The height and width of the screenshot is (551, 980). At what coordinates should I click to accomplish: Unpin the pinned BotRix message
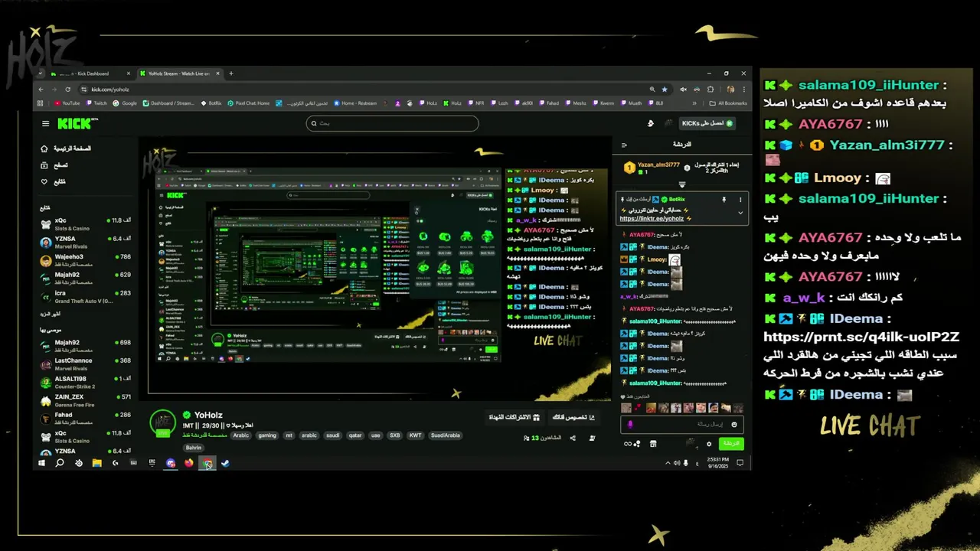click(x=724, y=200)
